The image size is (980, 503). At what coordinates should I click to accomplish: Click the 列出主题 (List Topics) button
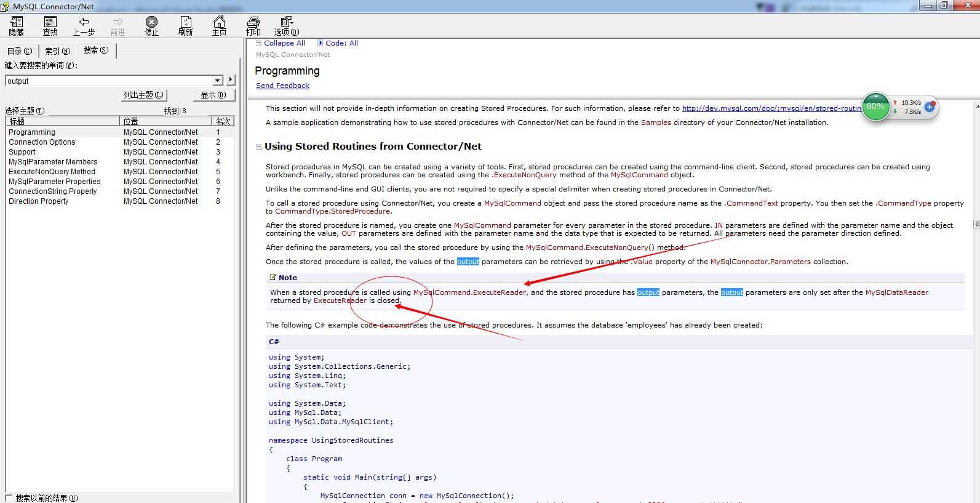143,95
